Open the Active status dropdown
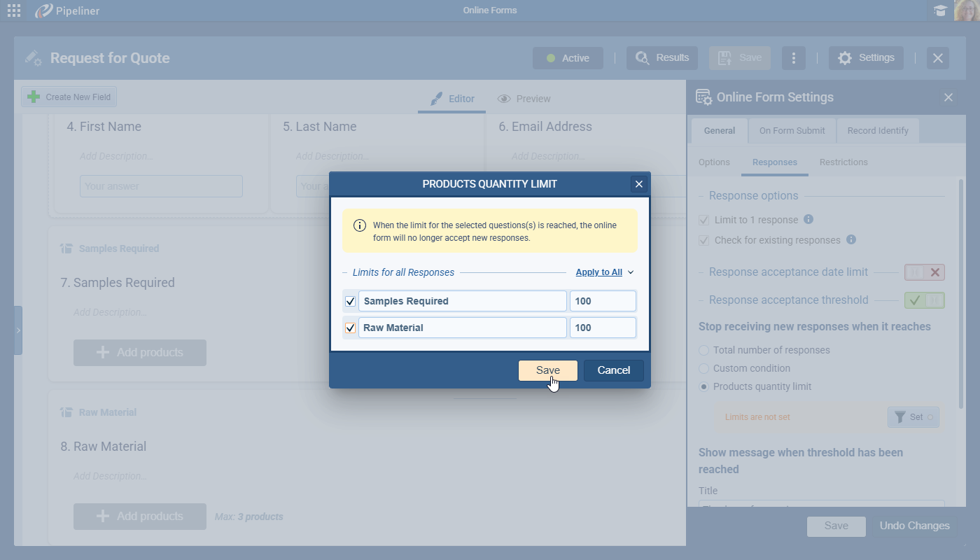 click(568, 58)
